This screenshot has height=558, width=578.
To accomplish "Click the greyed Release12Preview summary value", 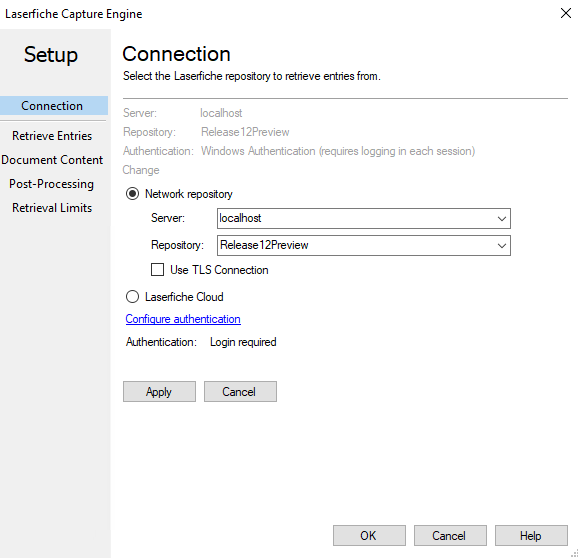I will pos(245,132).
